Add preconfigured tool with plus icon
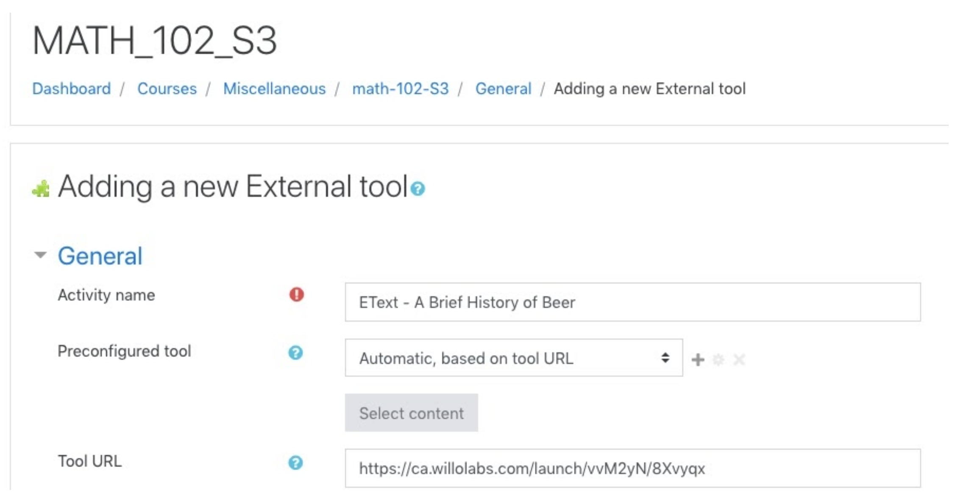 [698, 360]
